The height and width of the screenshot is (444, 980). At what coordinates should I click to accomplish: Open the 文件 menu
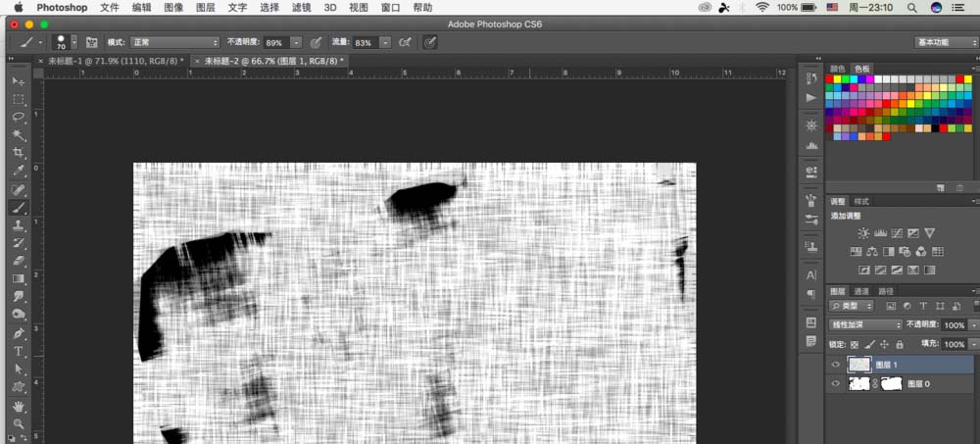point(110,8)
